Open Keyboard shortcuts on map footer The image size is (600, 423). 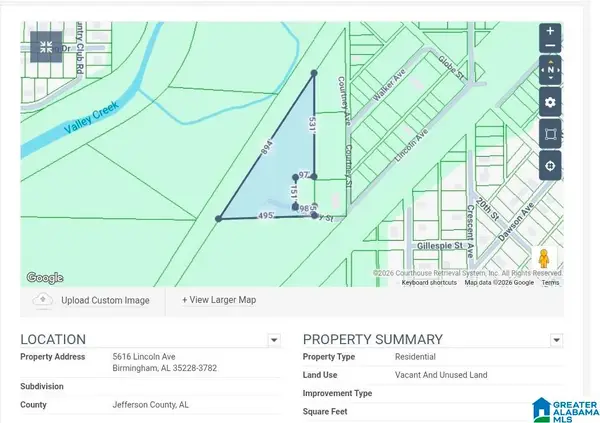point(429,283)
